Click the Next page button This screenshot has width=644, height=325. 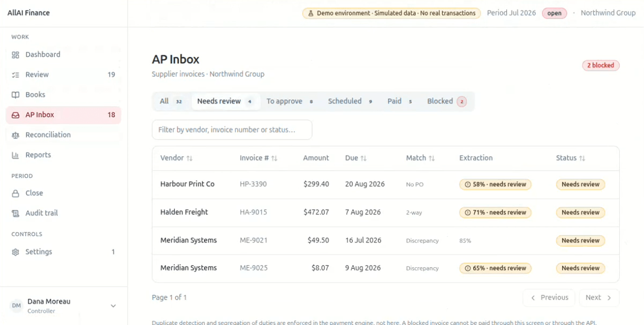coord(599,298)
